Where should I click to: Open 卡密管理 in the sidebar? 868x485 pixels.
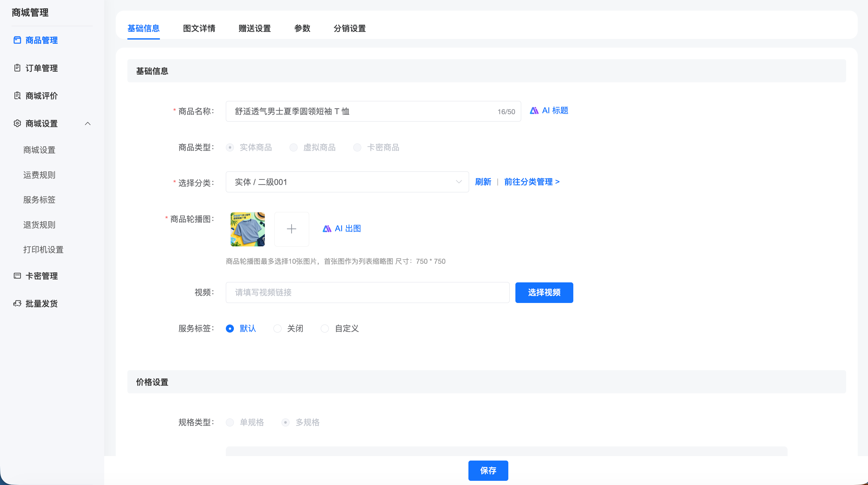click(42, 276)
